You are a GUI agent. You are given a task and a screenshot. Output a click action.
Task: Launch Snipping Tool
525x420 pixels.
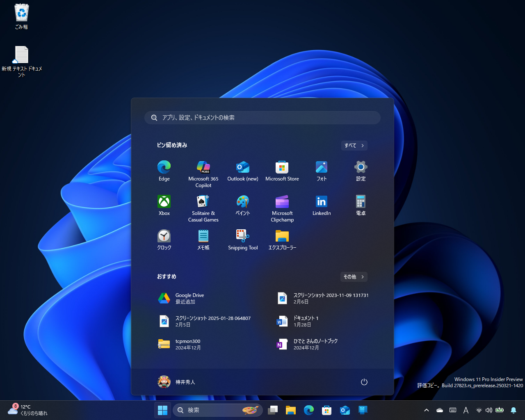coord(243,240)
